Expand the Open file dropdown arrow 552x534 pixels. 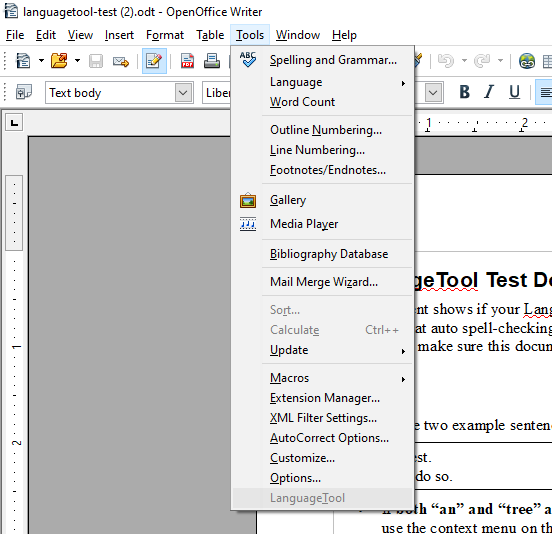(77, 61)
